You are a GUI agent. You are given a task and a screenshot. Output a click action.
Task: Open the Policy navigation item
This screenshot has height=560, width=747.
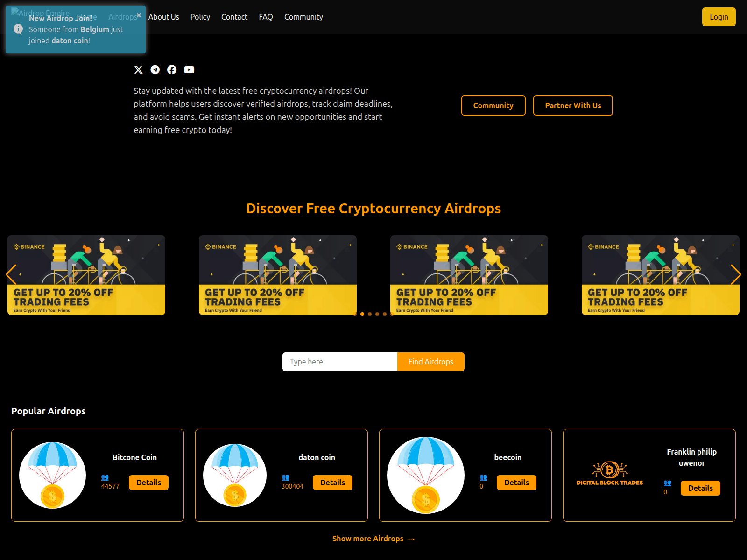pos(200,17)
